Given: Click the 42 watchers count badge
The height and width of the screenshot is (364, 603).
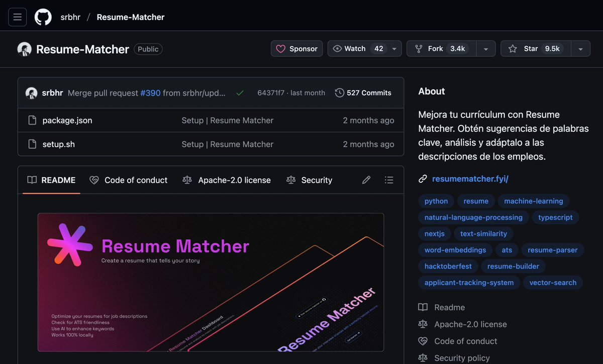Looking at the screenshot, I should pyautogui.click(x=379, y=49).
